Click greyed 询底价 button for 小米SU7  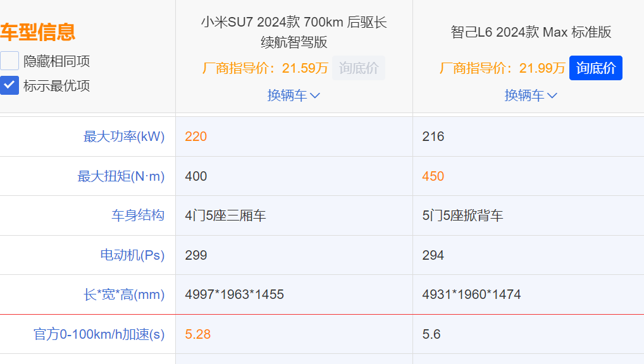click(x=359, y=68)
